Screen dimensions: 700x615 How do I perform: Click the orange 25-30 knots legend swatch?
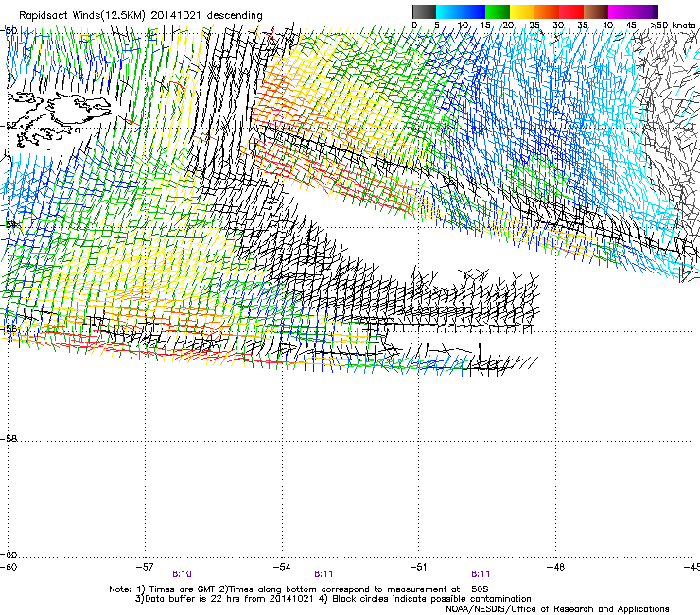[x=547, y=11]
